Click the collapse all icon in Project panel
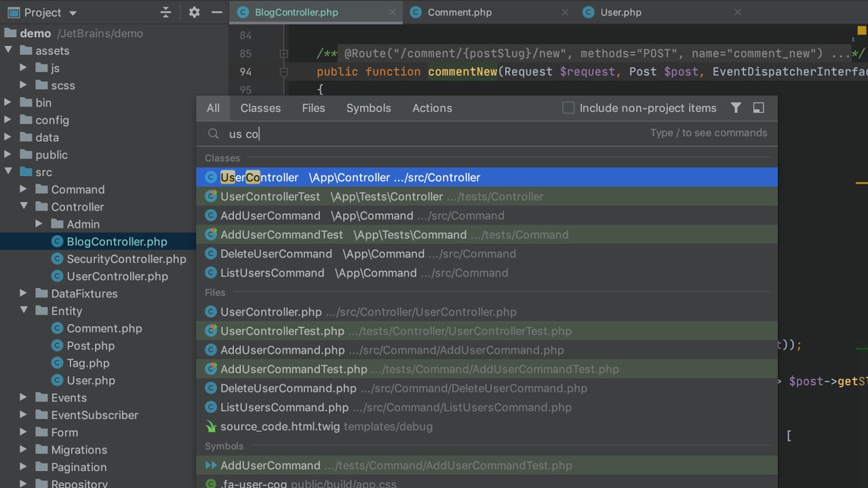This screenshot has height=488, width=868. (165, 12)
